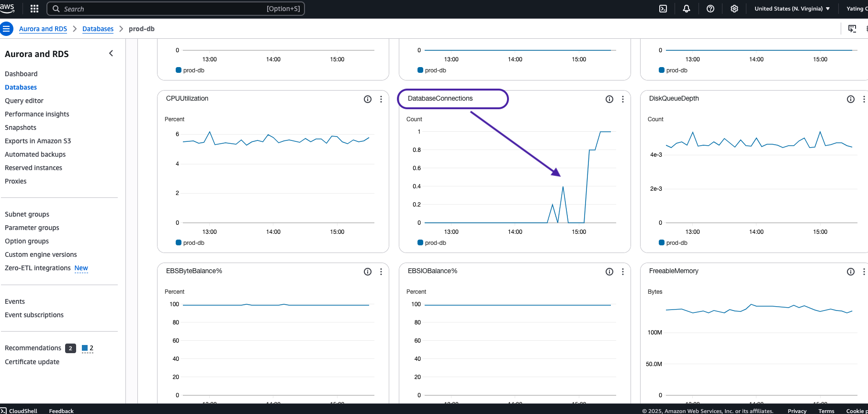Show info for EBSByteBalance% chart
The height and width of the screenshot is (414, 868).
(x=368, y=272)
